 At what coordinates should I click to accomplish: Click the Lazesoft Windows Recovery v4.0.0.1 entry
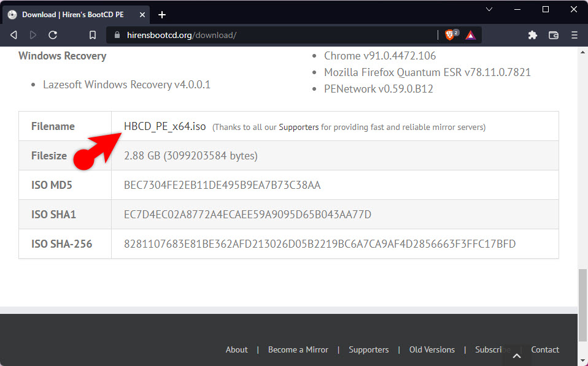[126, 85]
